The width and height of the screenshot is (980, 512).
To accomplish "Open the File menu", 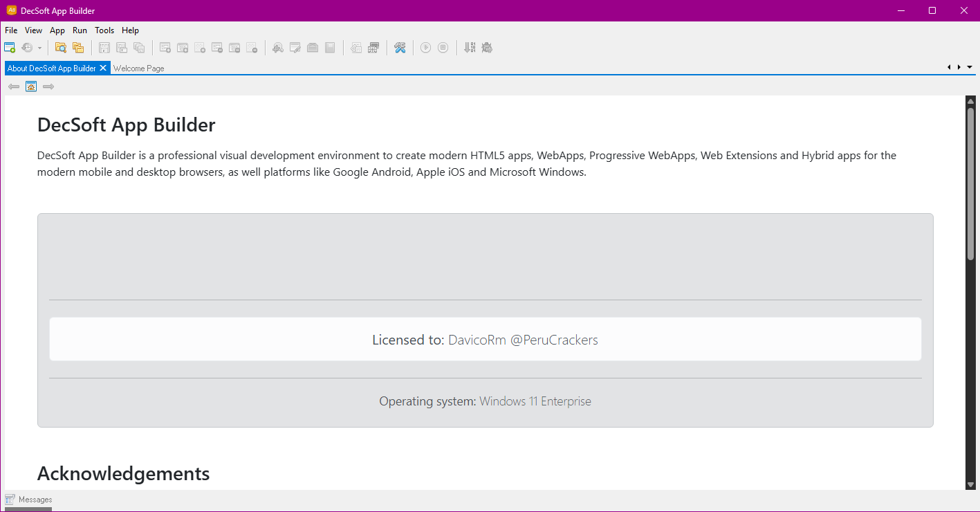I will (x=11, y=30).
